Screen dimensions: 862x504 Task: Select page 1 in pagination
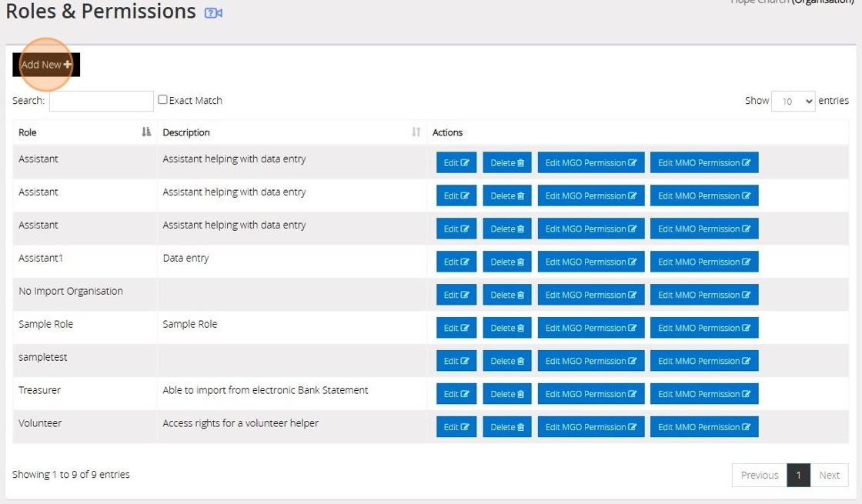798,475
